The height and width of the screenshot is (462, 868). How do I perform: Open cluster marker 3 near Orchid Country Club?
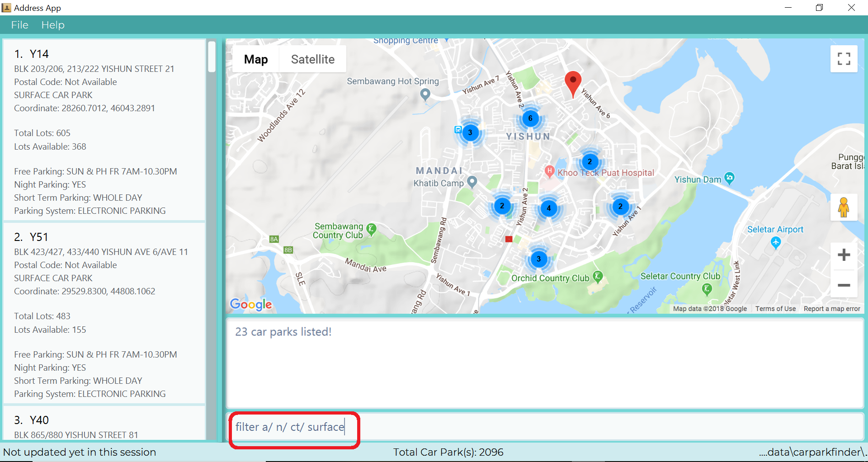click(x=538, y=259)
